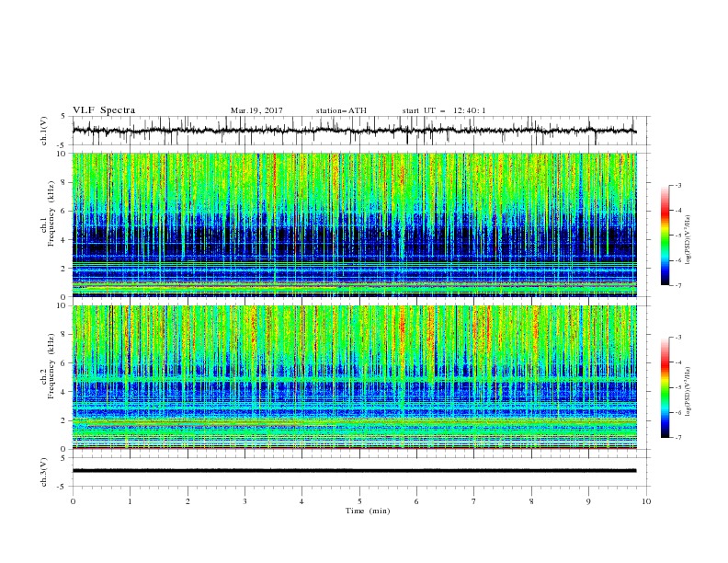Click the "4" kHz tick on ch.1 spectrogram
The height and width of the screenshot is (563, 728).
tap(64, 240)
